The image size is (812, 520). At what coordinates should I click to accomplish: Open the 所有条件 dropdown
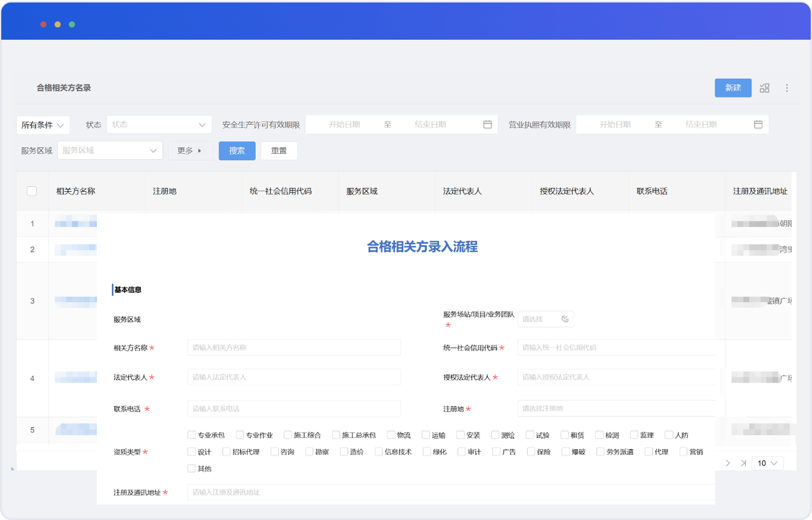pos(43,125)
